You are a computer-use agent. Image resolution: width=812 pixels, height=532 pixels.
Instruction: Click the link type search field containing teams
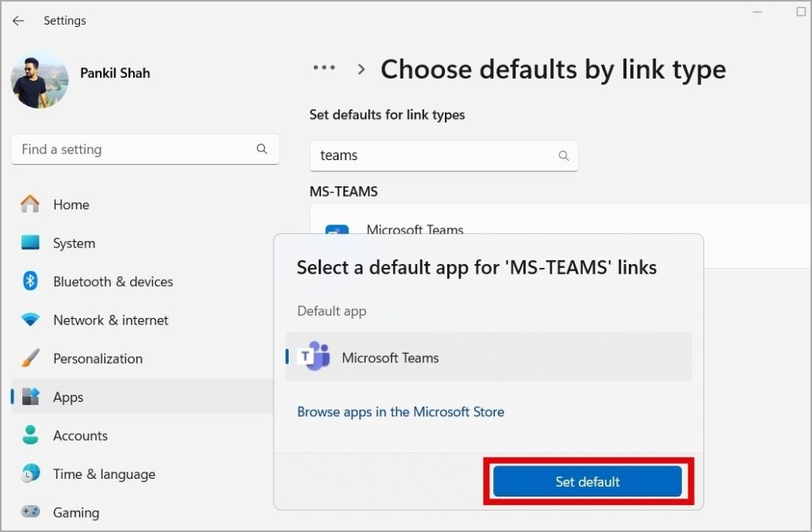tap(444, 155)
